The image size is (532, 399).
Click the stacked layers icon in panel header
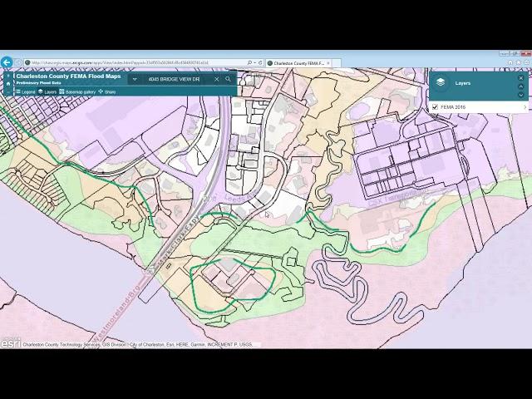pos(441,82)
